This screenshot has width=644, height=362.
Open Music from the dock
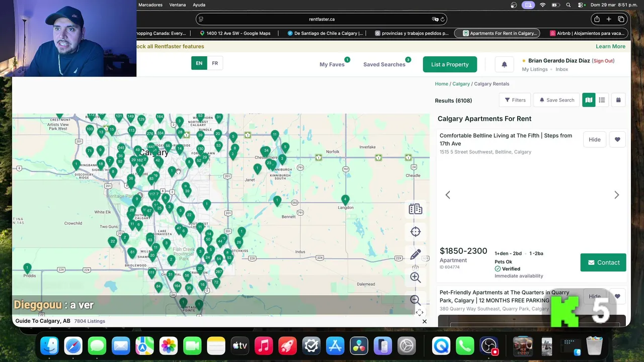pos(264,346)
